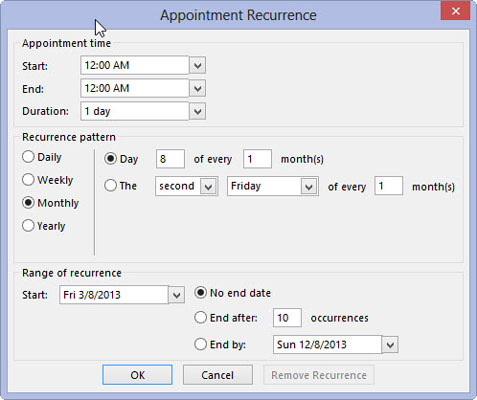Open the range Start date picker arrow

click(x=176, y=295)
